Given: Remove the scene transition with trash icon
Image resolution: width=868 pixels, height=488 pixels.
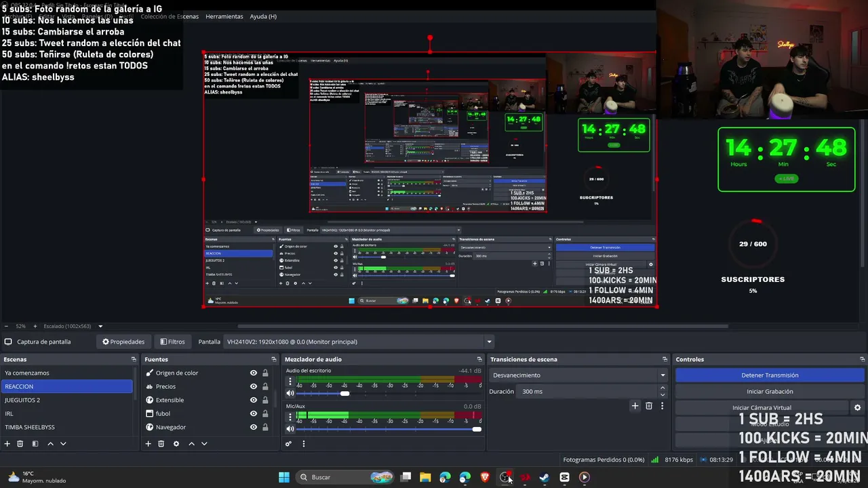Looking at the screenshot, I should (x=649, y=406).
